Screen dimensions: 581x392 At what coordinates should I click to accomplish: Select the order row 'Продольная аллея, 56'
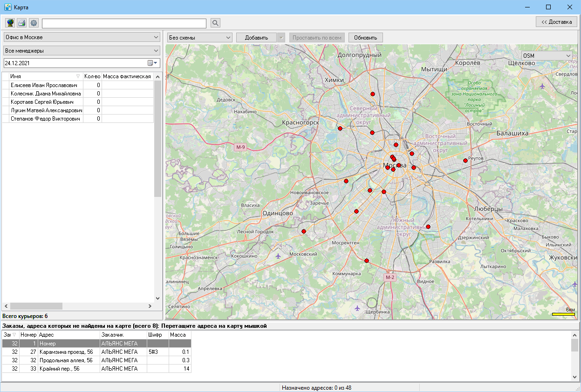[96, 360]
